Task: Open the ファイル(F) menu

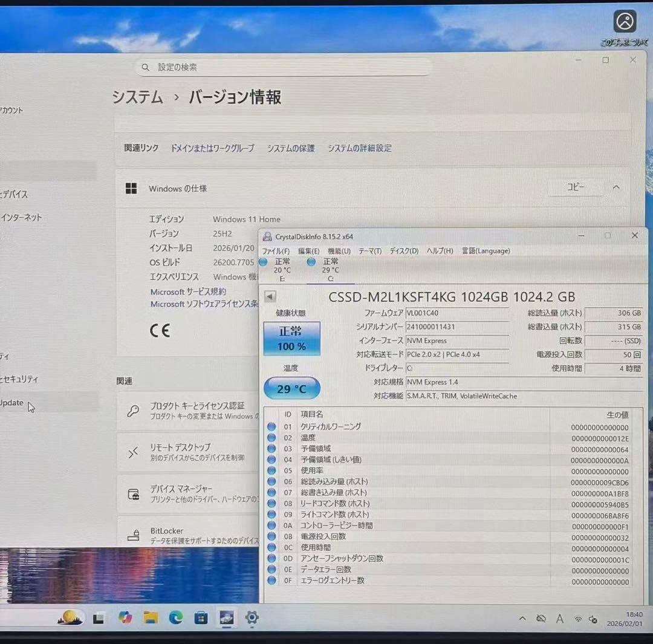Action: [275, 251]
